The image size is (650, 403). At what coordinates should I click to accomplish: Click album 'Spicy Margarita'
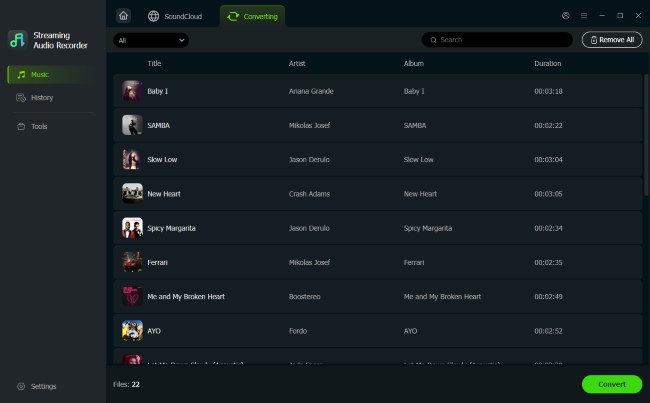click(x=428, y=228)
